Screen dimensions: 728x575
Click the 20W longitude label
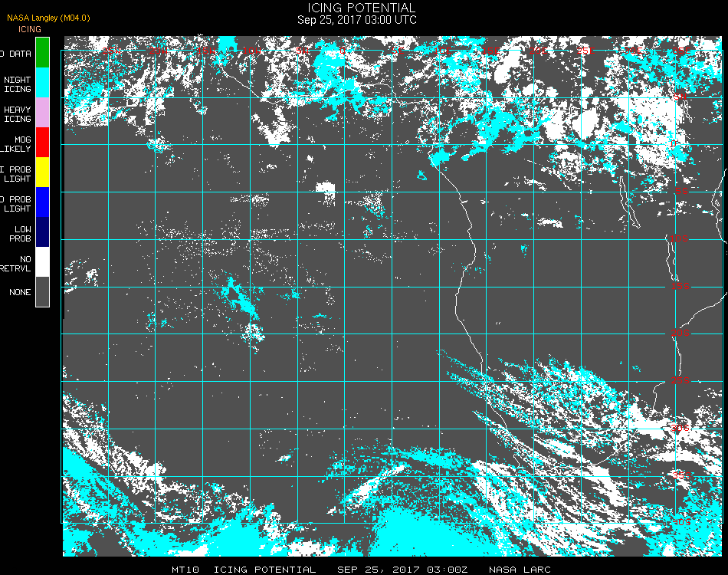159,51
